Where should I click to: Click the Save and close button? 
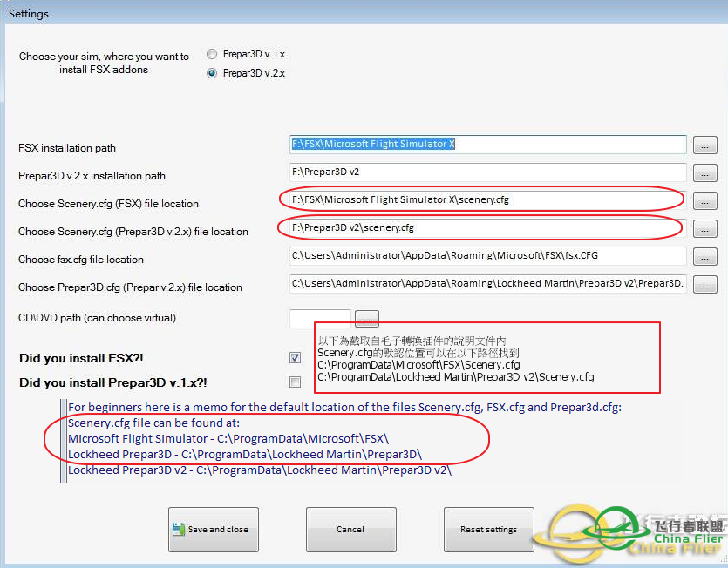(213, 530)
